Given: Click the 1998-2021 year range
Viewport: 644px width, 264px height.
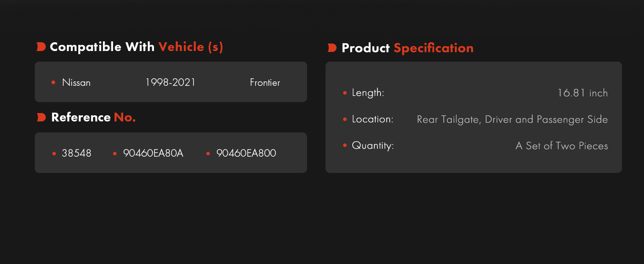Looking at the screenshot, I should (x=170, y=82).
